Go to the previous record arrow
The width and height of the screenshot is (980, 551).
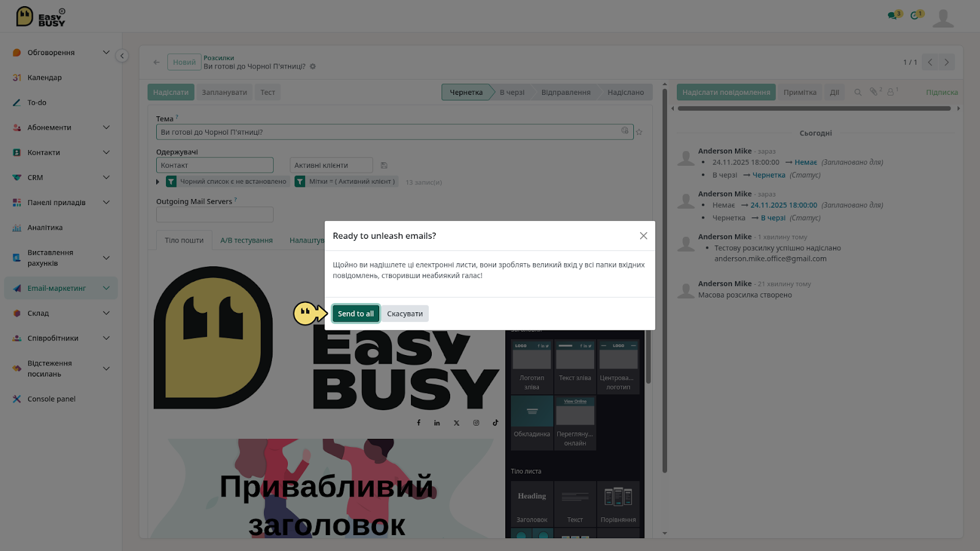tap(930, 62)
